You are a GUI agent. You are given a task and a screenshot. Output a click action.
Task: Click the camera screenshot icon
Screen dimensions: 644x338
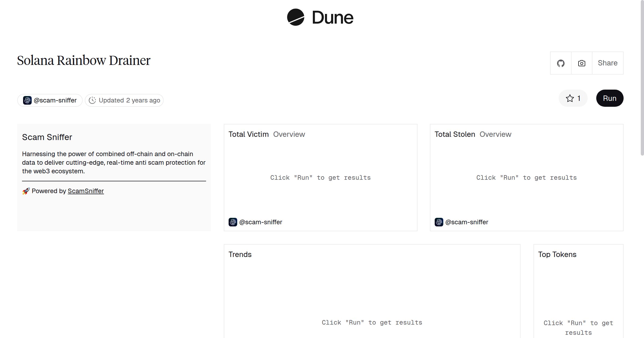(581, 63)
